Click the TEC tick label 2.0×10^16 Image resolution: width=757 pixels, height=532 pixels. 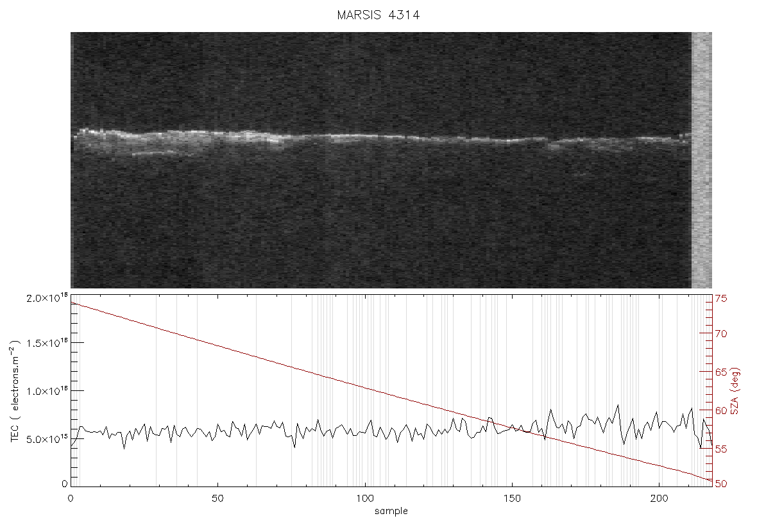pyautogui.click(x=47, y=298)
